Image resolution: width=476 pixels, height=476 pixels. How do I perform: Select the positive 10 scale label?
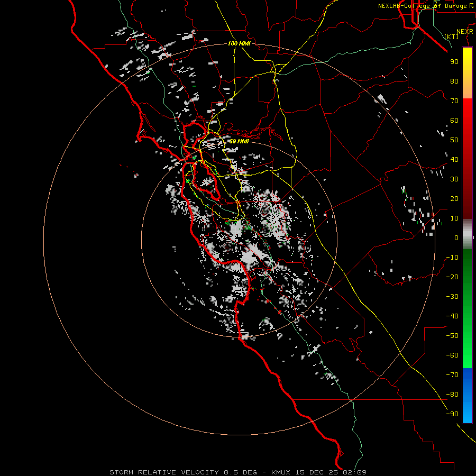click(454, 218)
